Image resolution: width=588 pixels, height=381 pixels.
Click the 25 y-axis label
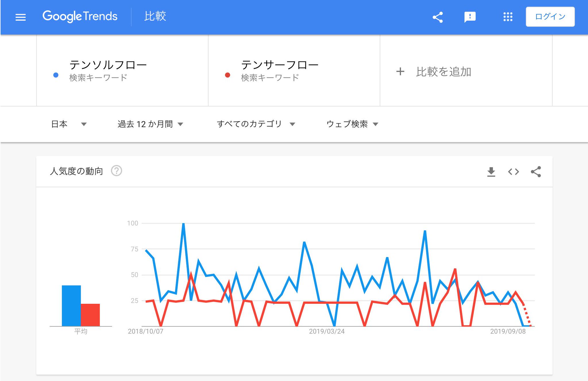tap(134, 301)
